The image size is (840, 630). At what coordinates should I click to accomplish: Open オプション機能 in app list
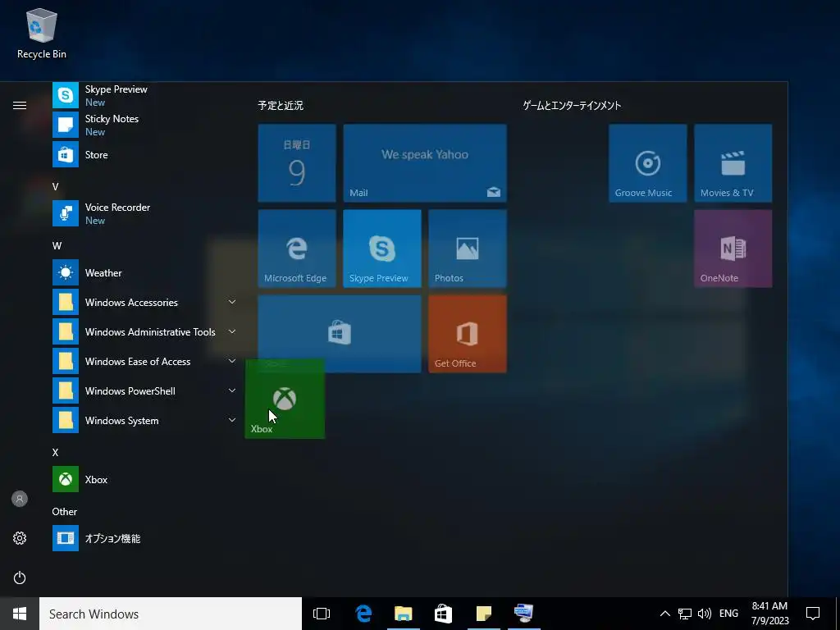pos(144,538)
